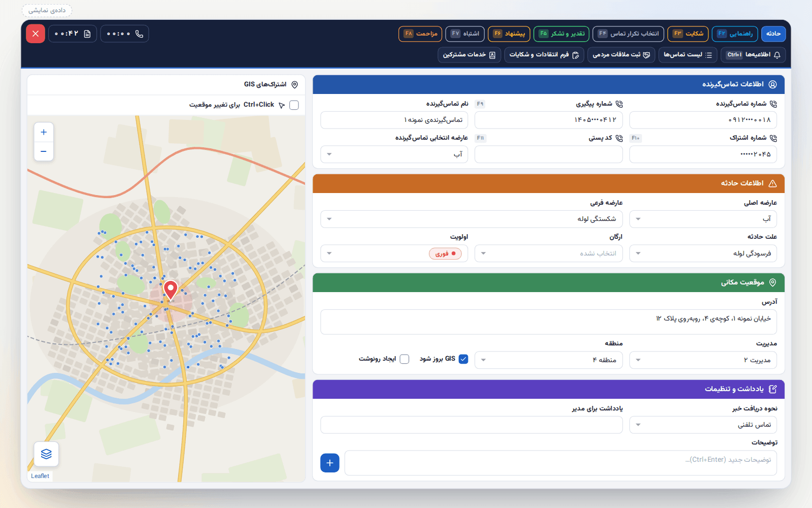Click the bell icon in اطلاعیه‌ها
The height and width of the screenshot is (508, 812).
point(777,55)
